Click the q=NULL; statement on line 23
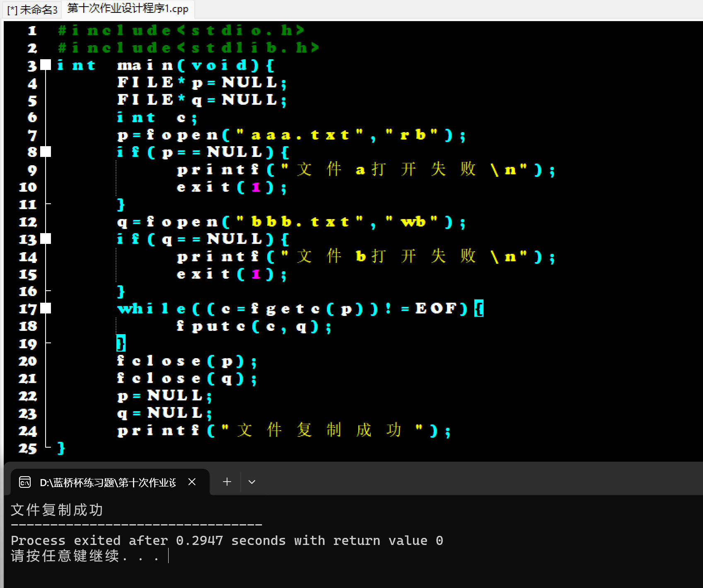The image size is (703, 588). click(164, 414)
